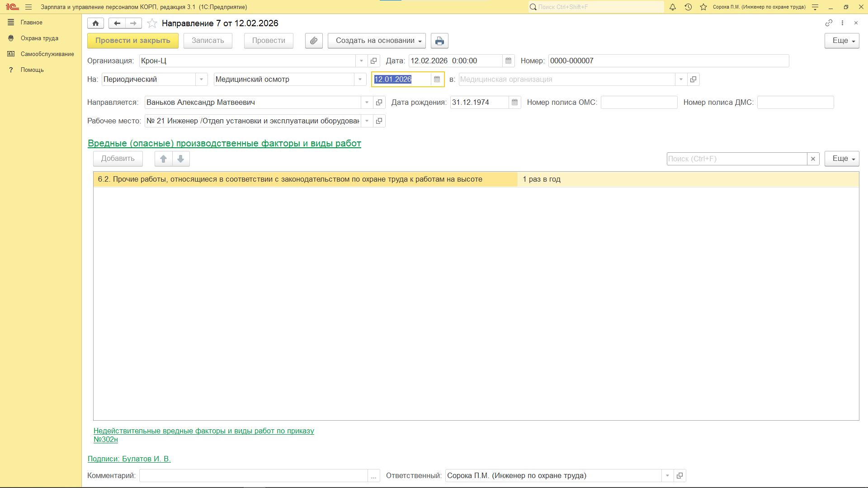The image size is (868, 488).
Task: Open Подписи: Булатов И. В. link
Action: point(129,459)
